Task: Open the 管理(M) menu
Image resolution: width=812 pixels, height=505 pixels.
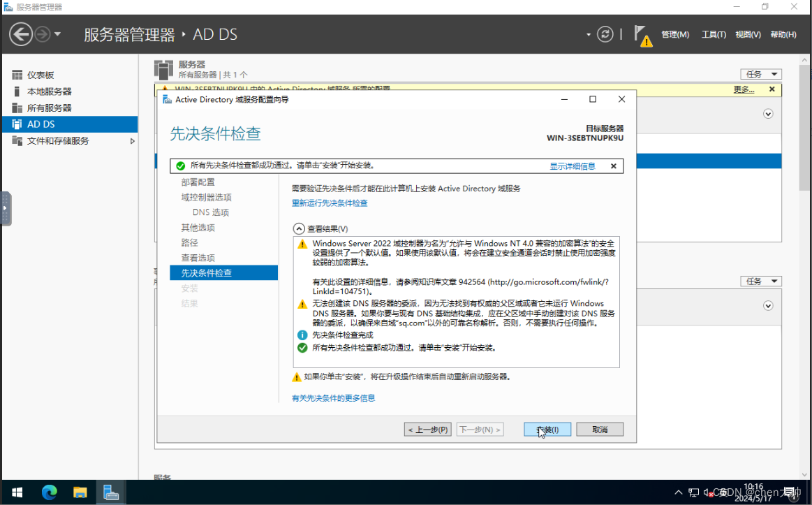Action: 675,35
